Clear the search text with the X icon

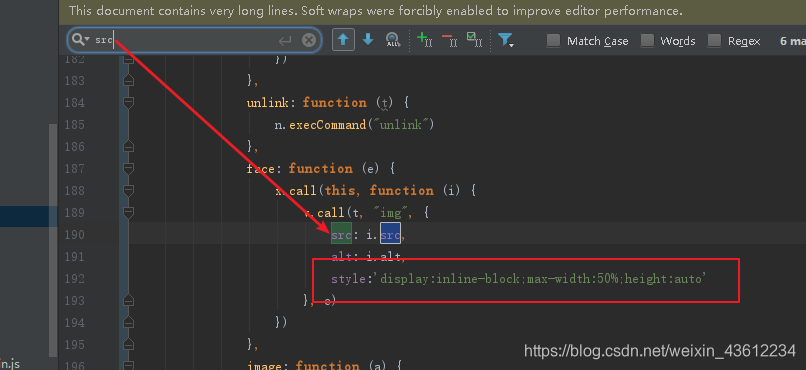[x=308, y=40]
